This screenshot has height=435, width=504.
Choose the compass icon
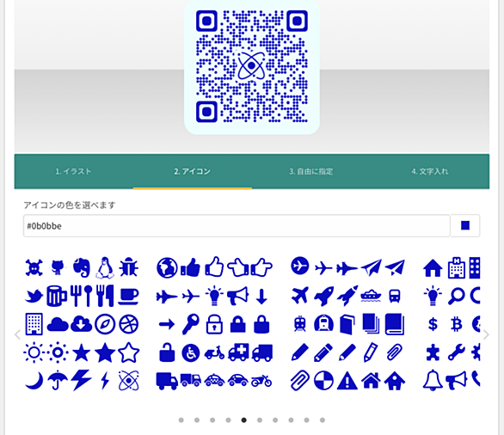point(105,324)
